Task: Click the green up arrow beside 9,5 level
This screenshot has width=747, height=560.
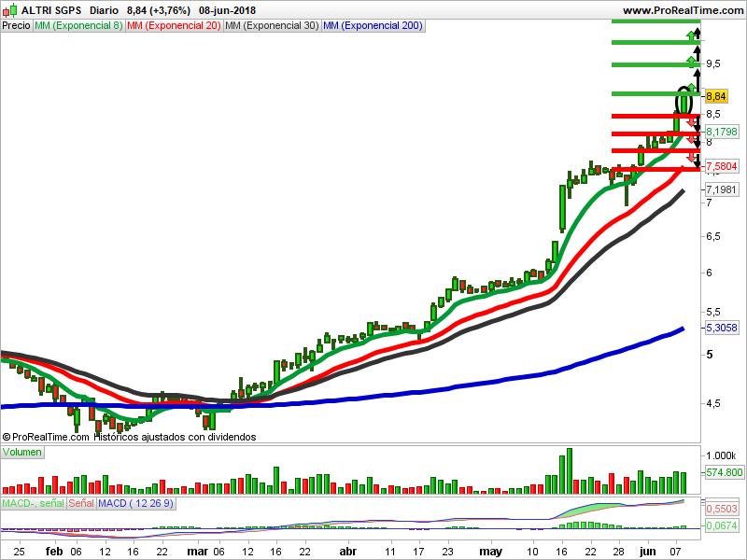Action: (x=692, y=62)
